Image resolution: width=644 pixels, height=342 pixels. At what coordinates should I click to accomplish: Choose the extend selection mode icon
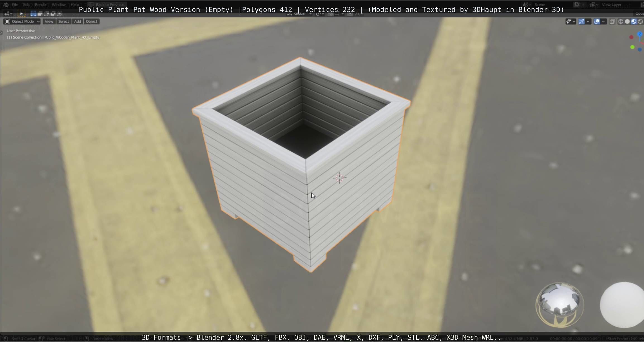(x=40, y=14)
